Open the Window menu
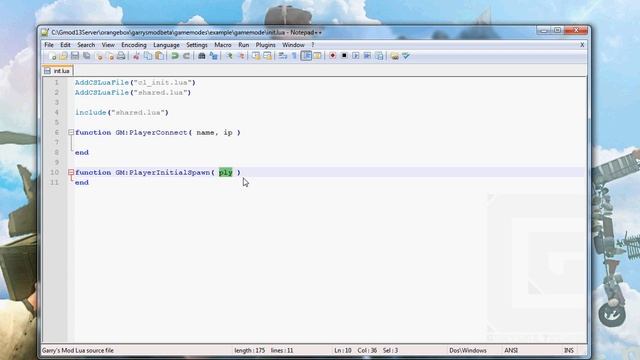Image resolution: width=640 pixels, height=360 pixels. pos(293,45)
